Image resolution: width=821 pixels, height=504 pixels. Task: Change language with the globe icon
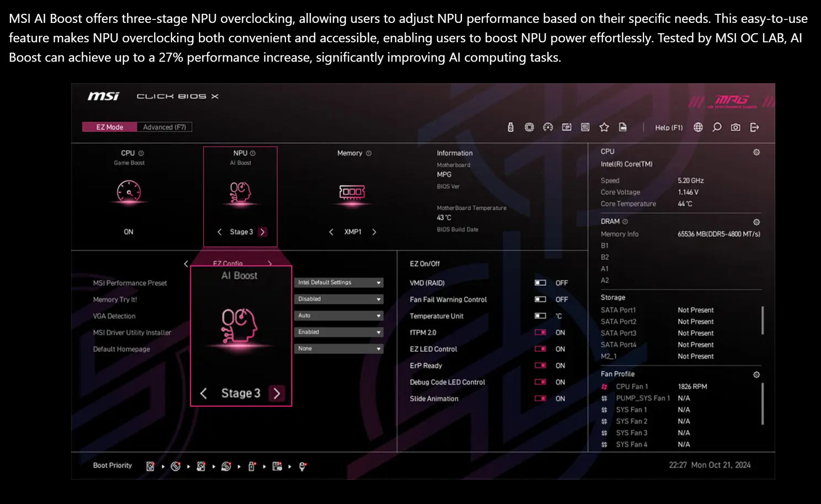click(698, 127)
